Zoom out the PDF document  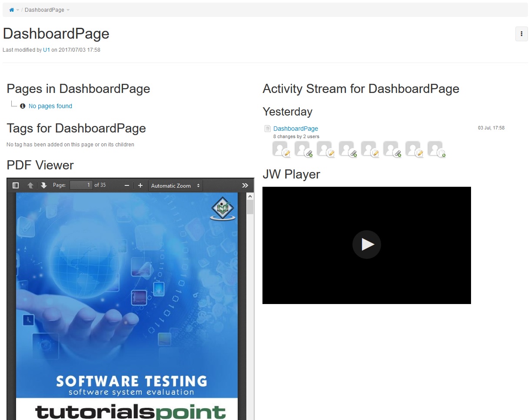[x=127, y=185]
